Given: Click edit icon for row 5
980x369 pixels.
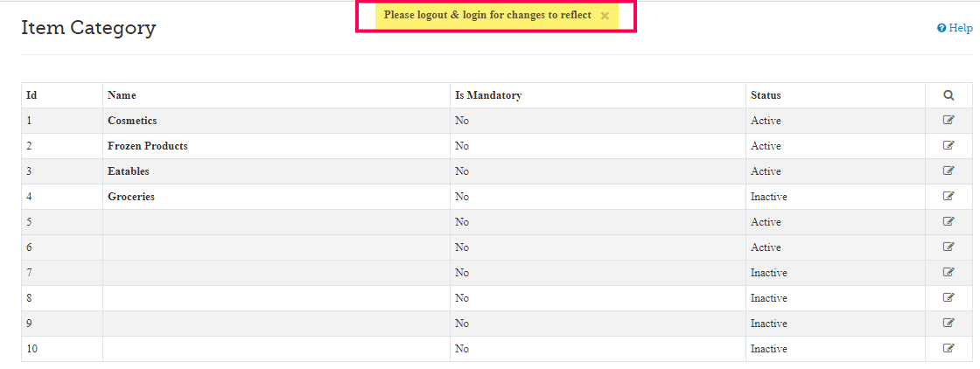Looking at the screenshot, I should [948, 222].
